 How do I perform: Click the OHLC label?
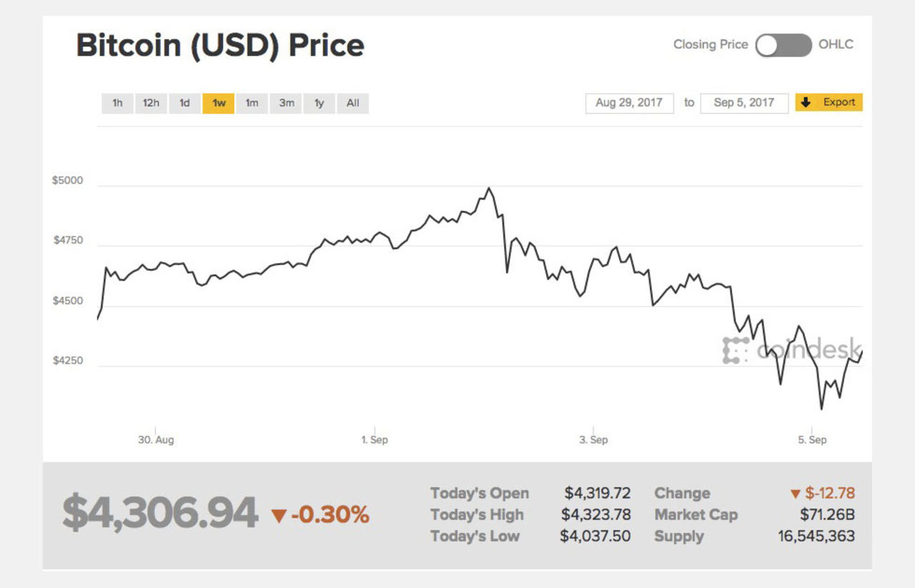tap(836, 44)
